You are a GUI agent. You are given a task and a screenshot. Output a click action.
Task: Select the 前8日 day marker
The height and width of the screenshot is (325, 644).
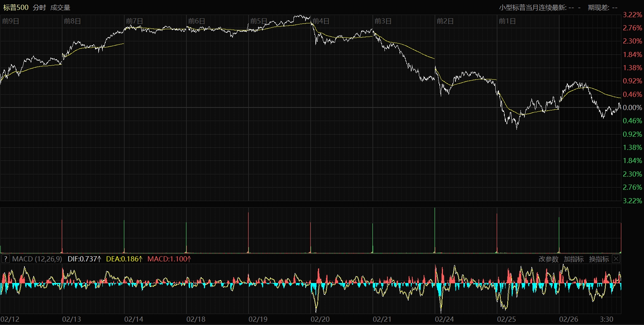pyautogui.click(x=72, y=21)
